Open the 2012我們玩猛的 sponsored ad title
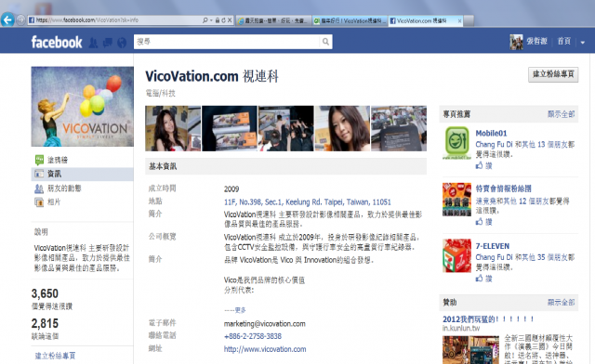The width and height of the screenshot is (595, 364). (488, 319)
